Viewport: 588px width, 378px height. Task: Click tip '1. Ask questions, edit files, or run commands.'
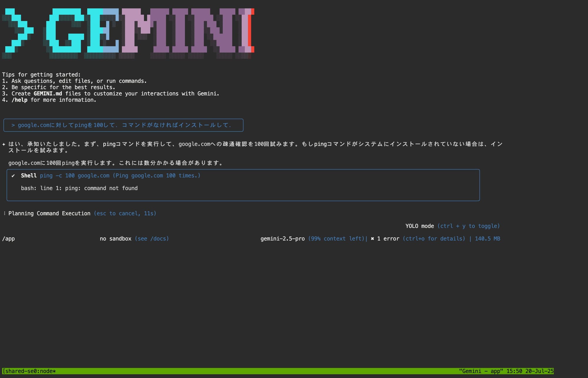74,81
